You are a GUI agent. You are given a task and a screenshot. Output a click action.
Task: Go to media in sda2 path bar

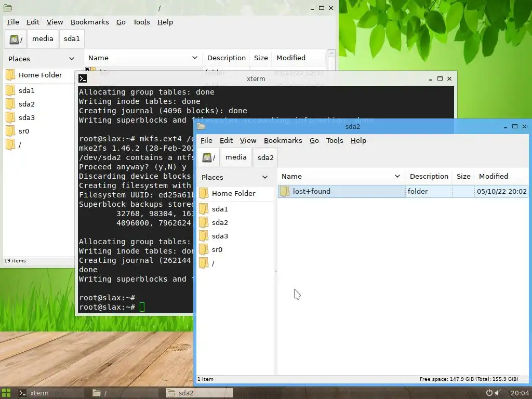pyautogui.click(x=236, y=157)
